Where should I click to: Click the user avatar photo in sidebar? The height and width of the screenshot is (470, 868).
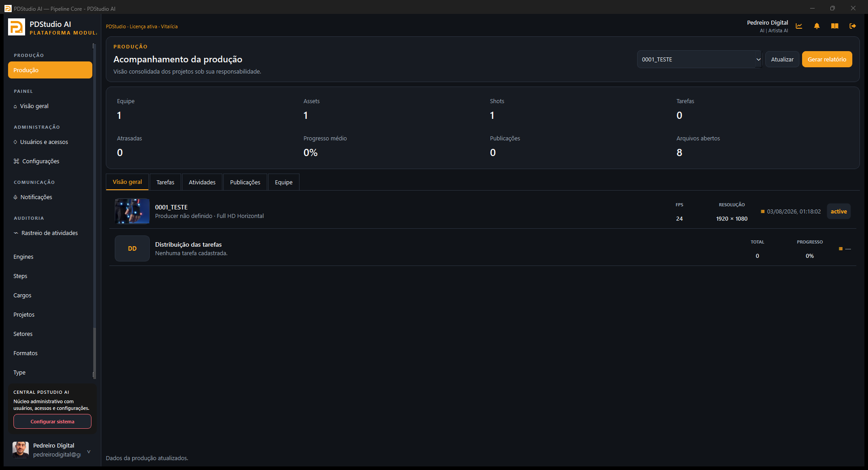pos(21,449)
